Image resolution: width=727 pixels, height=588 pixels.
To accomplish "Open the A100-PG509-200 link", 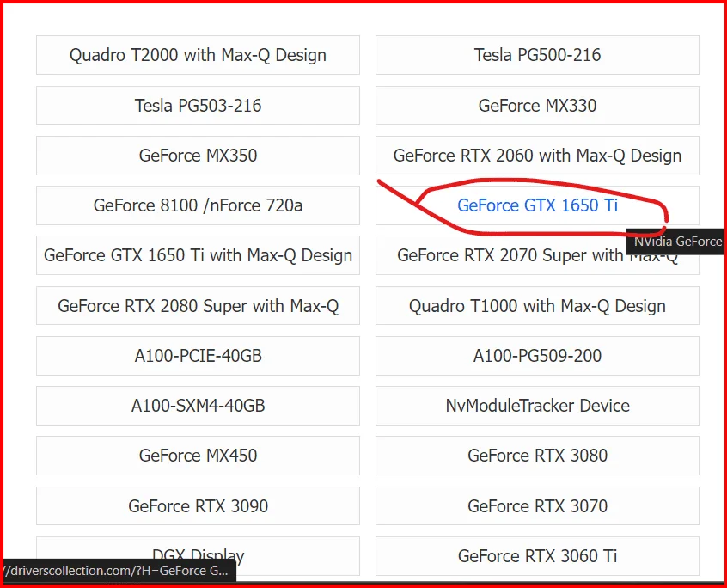I will (537, 356).
